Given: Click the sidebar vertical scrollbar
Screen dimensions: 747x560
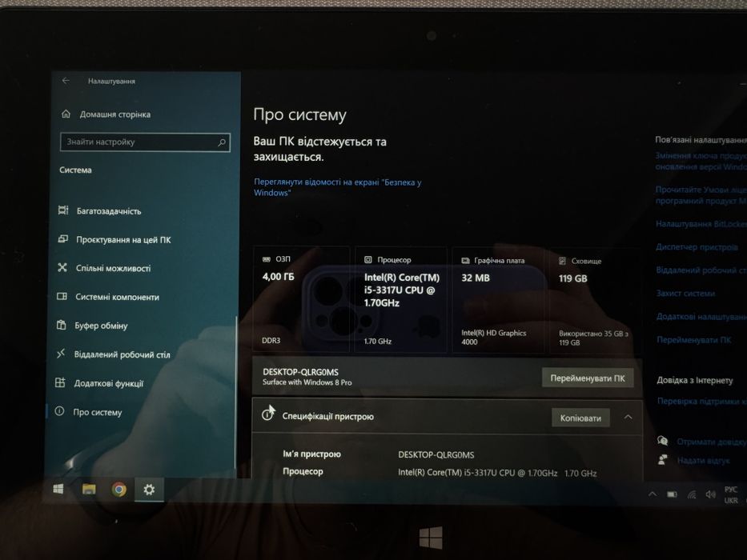Looking at the screenshot, I should (236, 393).
